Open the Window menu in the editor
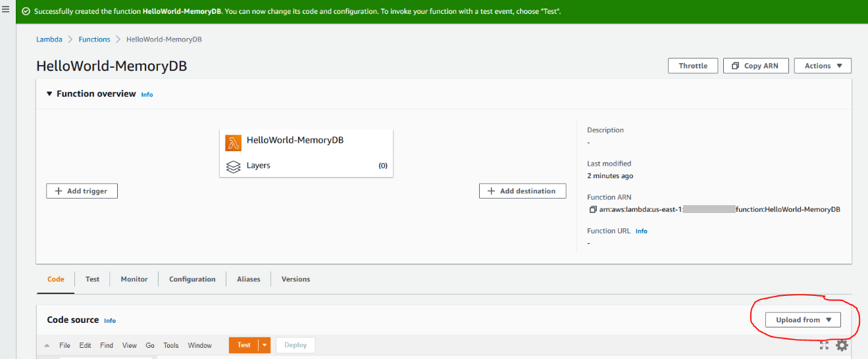Image resolution: width=868 pixels, height=359 pixels. click(x=200, y=346)
